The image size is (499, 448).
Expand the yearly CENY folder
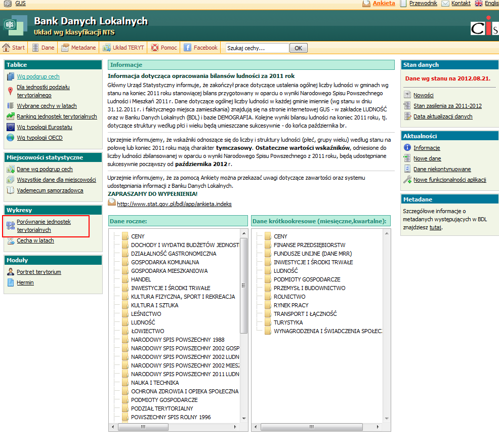125,236
